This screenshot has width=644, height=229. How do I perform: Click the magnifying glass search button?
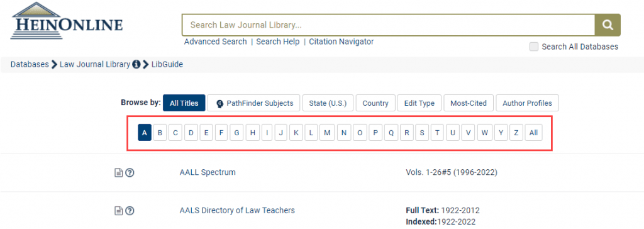coord(608,25)
